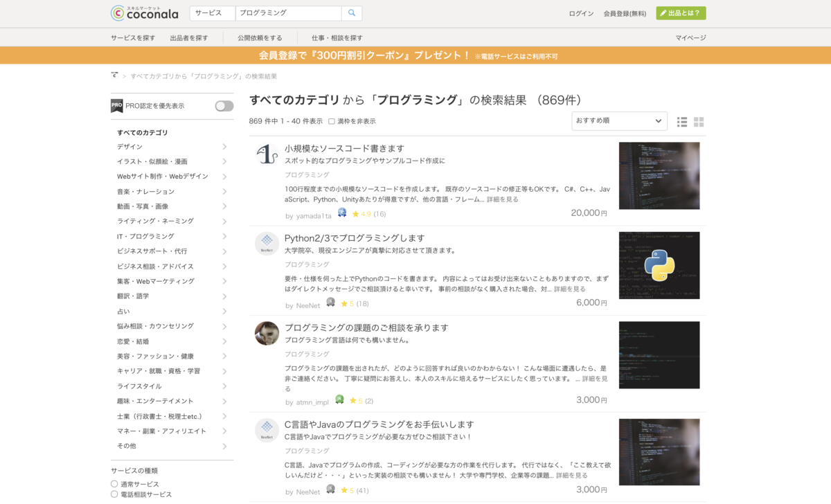Expand 音楽・ナレーション category
The height and width of the screenshot is (504, 831).
coord(224,192)
